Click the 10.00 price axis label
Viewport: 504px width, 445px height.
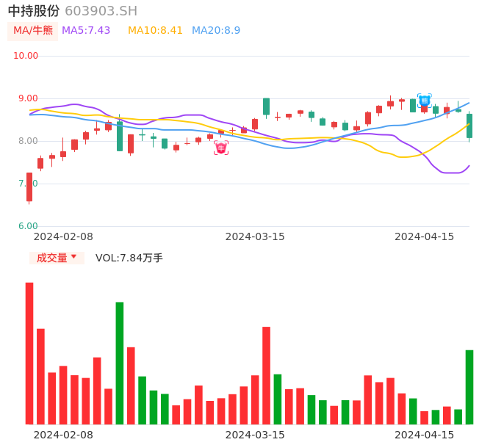[x=26, y=56]
